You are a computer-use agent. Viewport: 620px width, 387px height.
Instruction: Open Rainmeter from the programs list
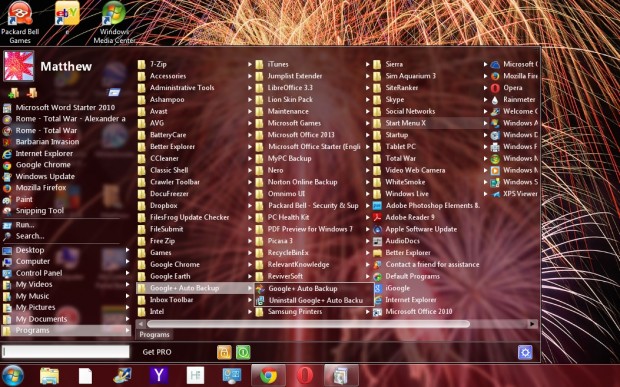513,100
